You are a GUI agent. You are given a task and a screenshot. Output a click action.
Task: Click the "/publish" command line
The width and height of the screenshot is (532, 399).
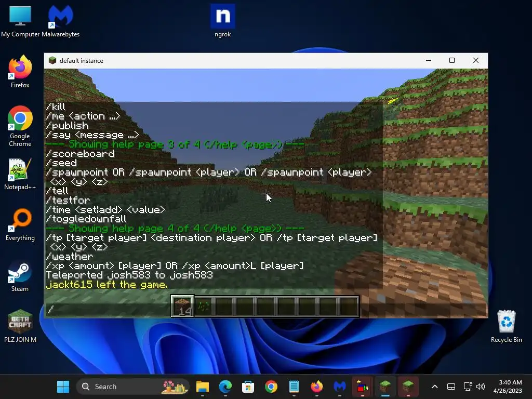pos(67,126)
